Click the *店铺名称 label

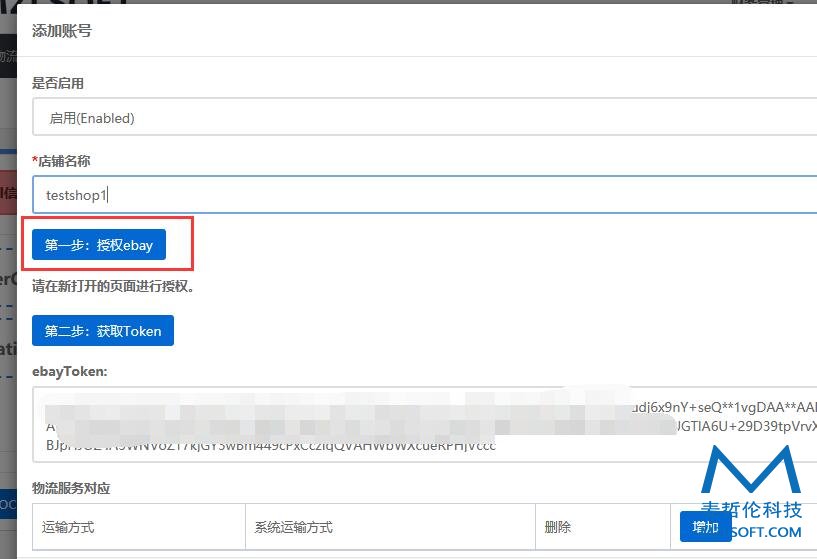(x=61, y=161)
